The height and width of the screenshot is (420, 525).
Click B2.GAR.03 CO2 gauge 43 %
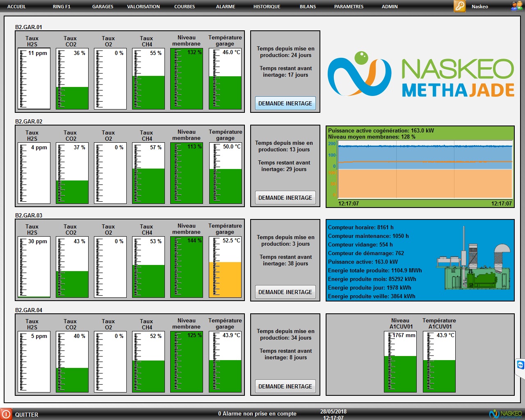click(x=72, y=267)
